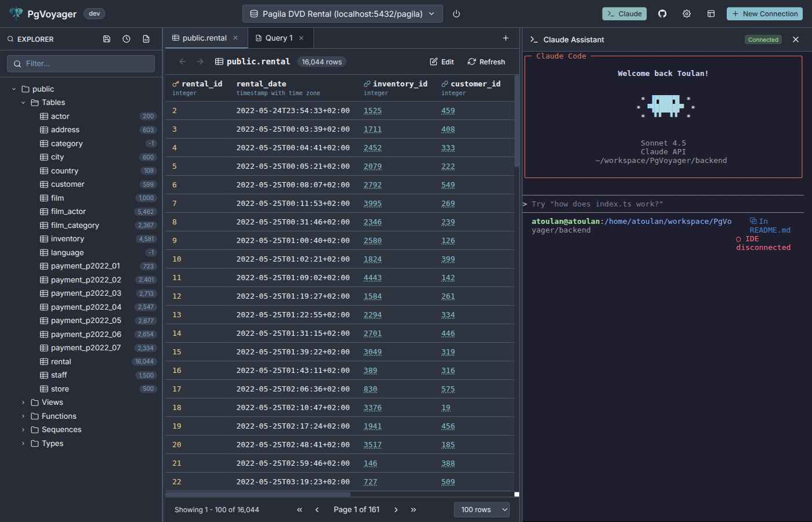
Task: Open query history clock icon
Action: pyautogui.click(x=126, y=39)
